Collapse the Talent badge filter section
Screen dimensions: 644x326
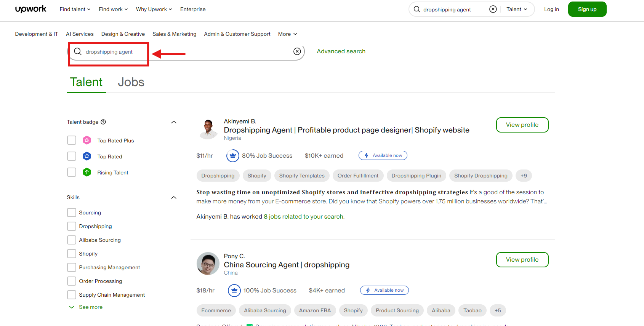coord(174,122)
